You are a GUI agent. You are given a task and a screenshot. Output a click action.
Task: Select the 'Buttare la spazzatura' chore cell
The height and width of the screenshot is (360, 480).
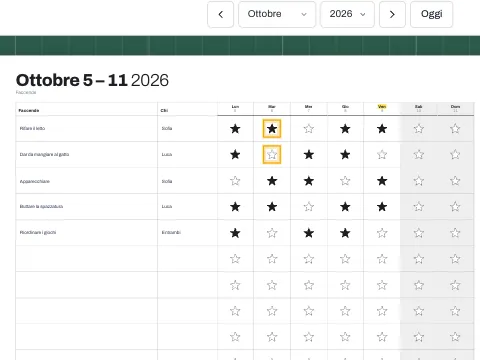coord(87,207)
